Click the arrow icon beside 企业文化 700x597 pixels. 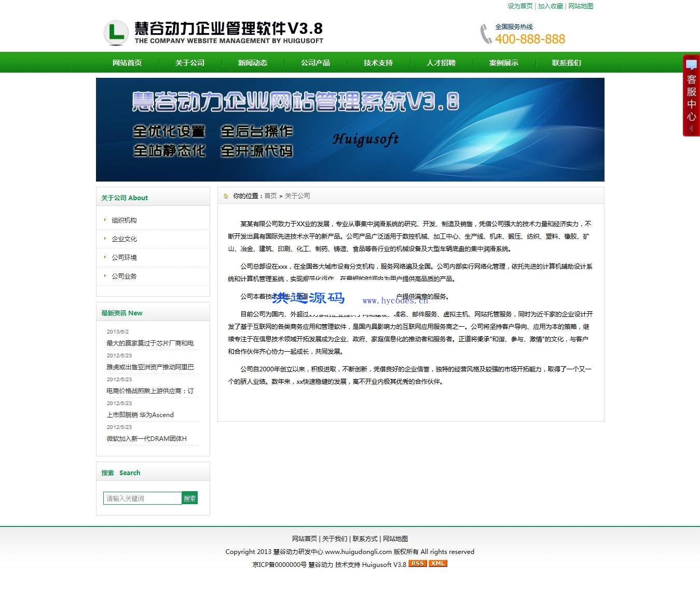(105, 239)
